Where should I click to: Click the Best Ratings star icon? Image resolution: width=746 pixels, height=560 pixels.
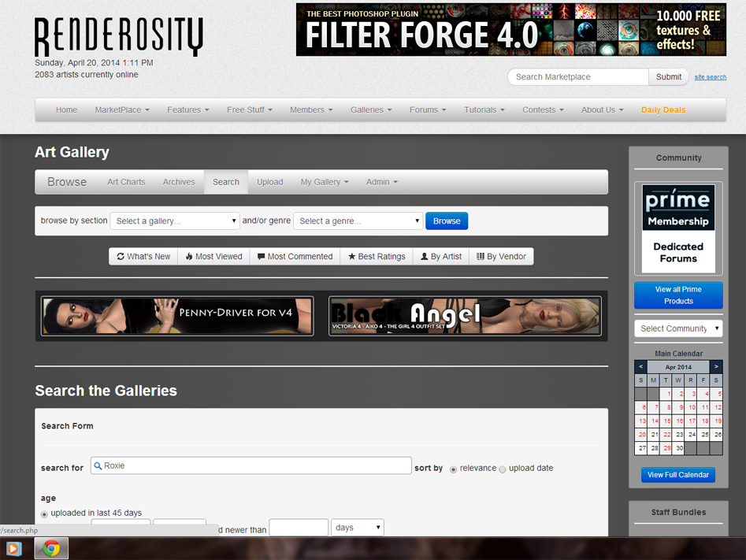(x=352, y=257)
